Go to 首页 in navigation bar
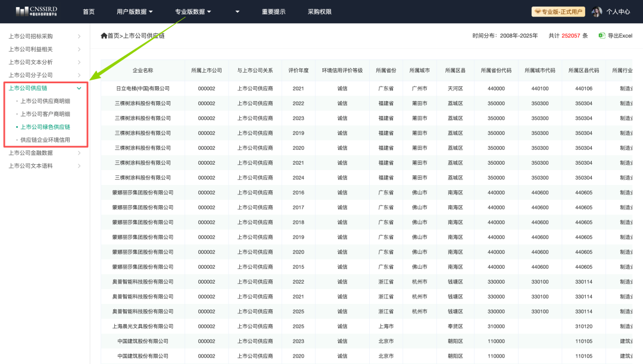The width and height of the screenshot is (643, 364). coord(89,12)
